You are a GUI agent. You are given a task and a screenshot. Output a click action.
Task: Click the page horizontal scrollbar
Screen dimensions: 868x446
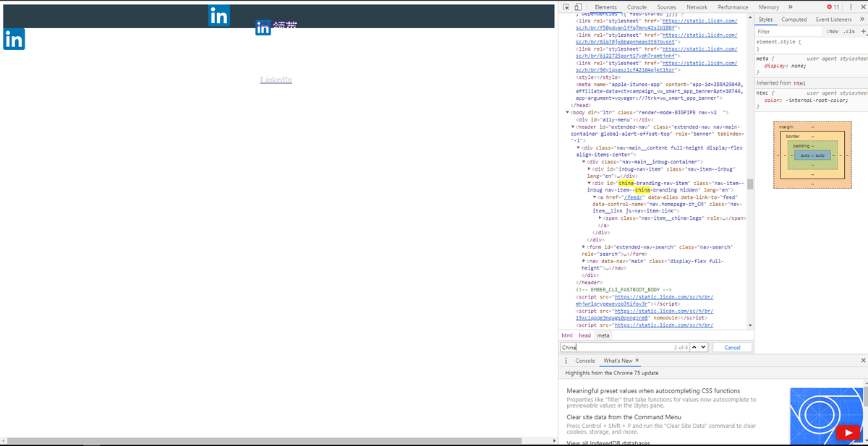[x=264, y=440]
